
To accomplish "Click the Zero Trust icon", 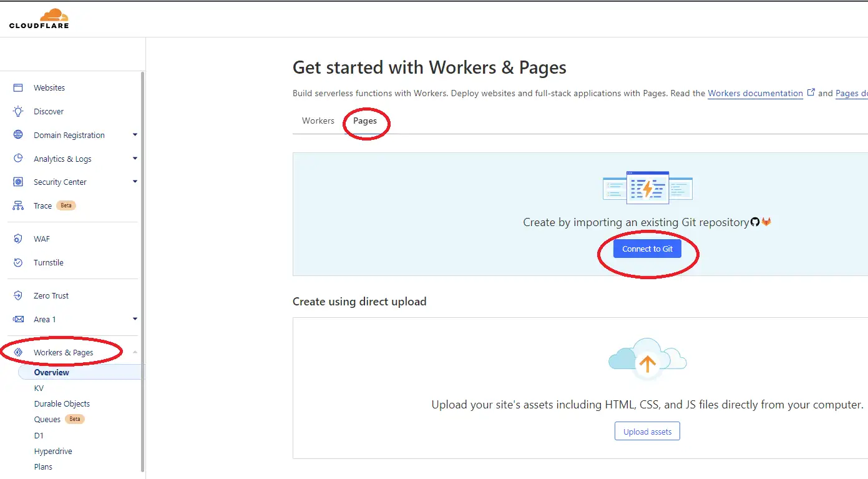I will [18, 295].
